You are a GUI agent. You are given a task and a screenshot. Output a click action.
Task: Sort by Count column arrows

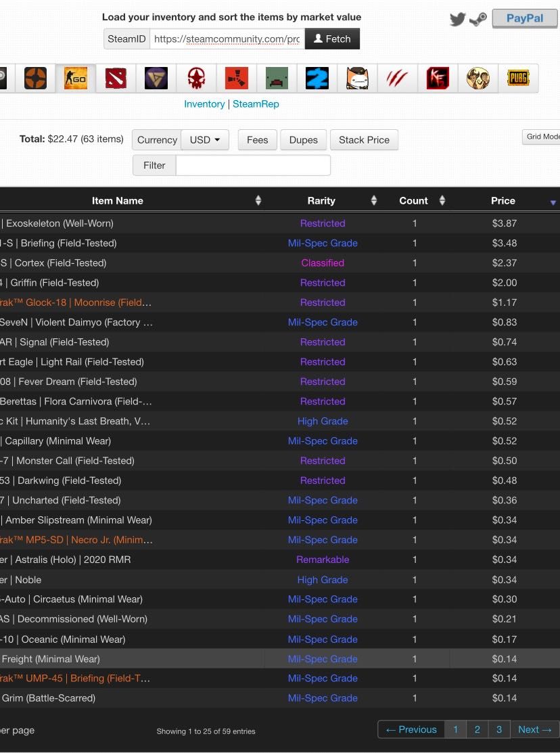coord(442,200)
